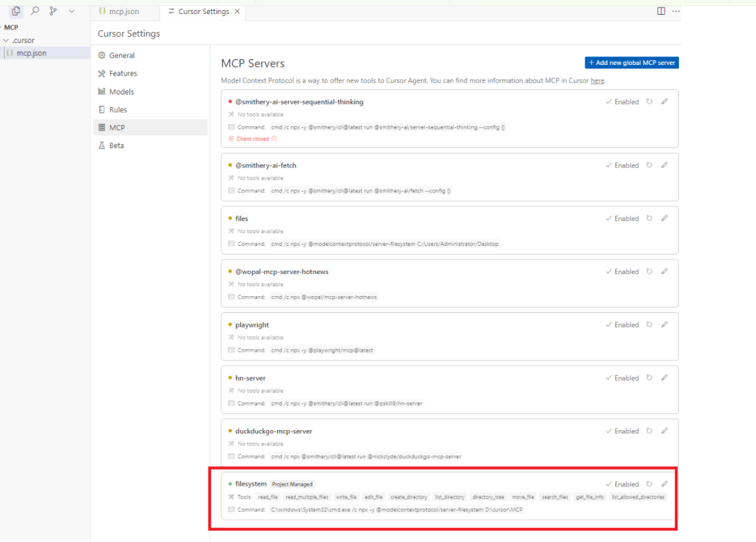Refresh the @smithery-ai-fetch server

[x=649, y=165]
